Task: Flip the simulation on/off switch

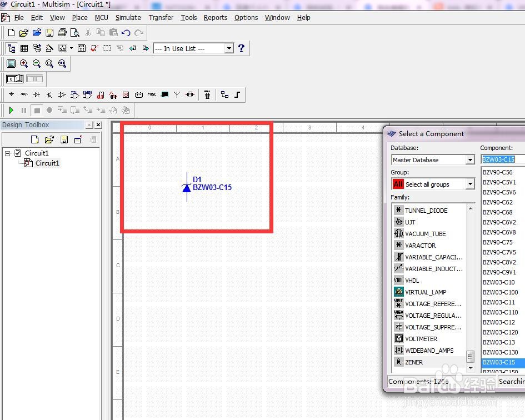Action: [x=15, y=79]
